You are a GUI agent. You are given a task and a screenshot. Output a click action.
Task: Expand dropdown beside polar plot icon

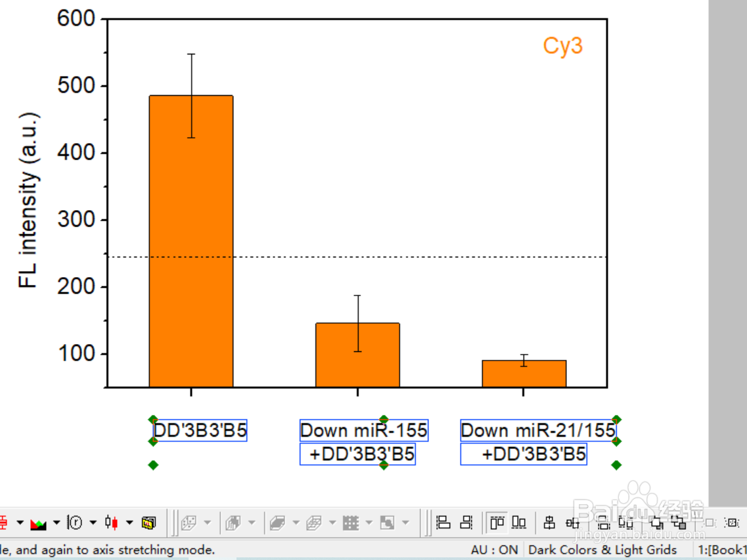coord(93,523)
